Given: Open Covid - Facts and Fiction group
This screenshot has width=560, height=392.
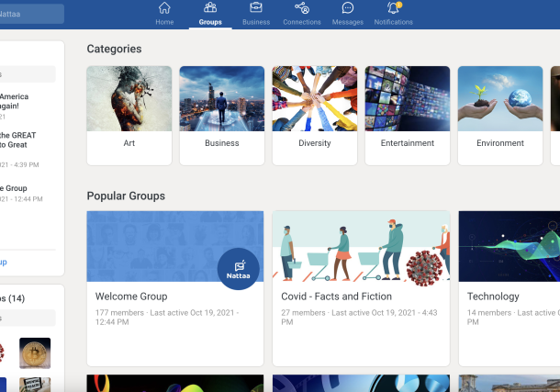Looking at the screenshot, I should 336,297.
